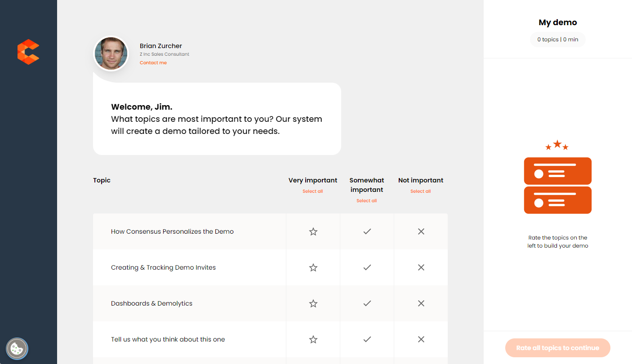Click the Consensus logo in the sidebar

point(28,52)
